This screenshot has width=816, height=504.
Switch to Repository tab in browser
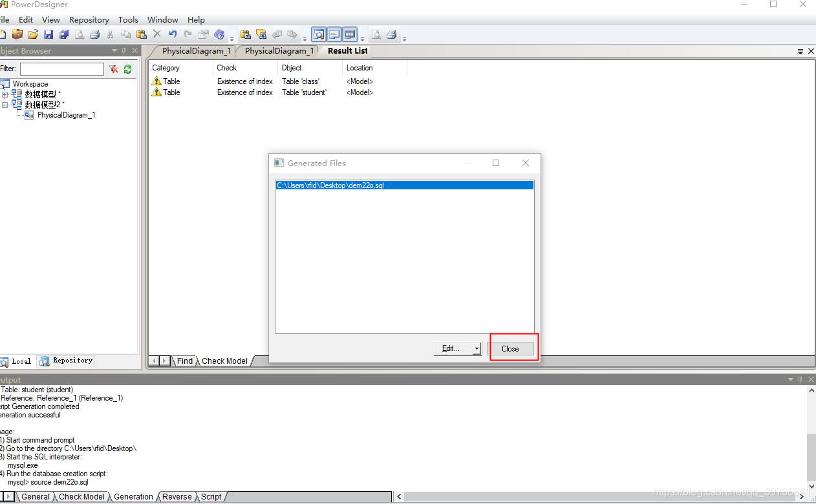pyautogui.click(x=67, y=361)
